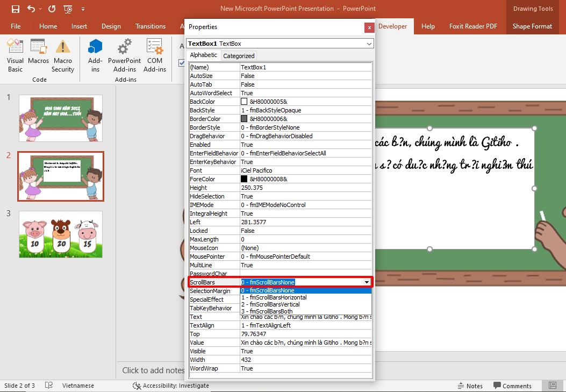Open the object selector combo showing TextBox1

(x=280, y=43)
